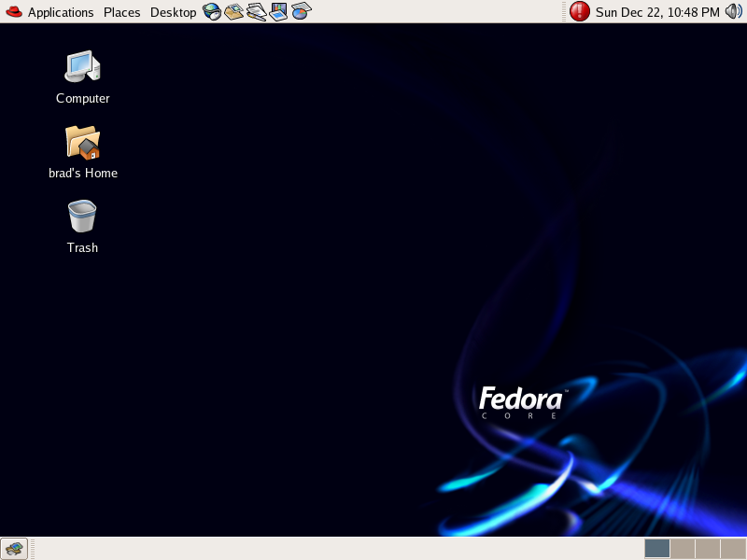Image resolution: width=747 pixels, height=560 pixels.
Task: Launch the web browser globe icon
Action: click(212, 11)
